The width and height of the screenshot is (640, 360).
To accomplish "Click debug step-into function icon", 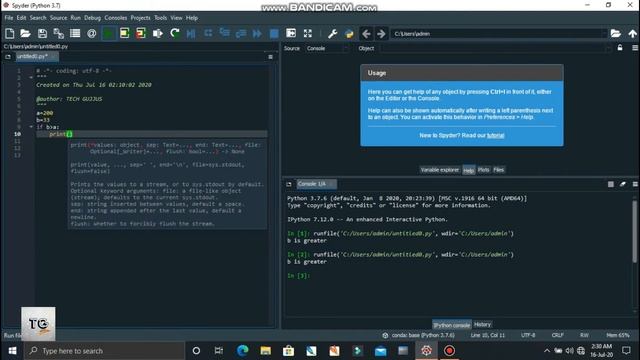I will tap(224, 33).
